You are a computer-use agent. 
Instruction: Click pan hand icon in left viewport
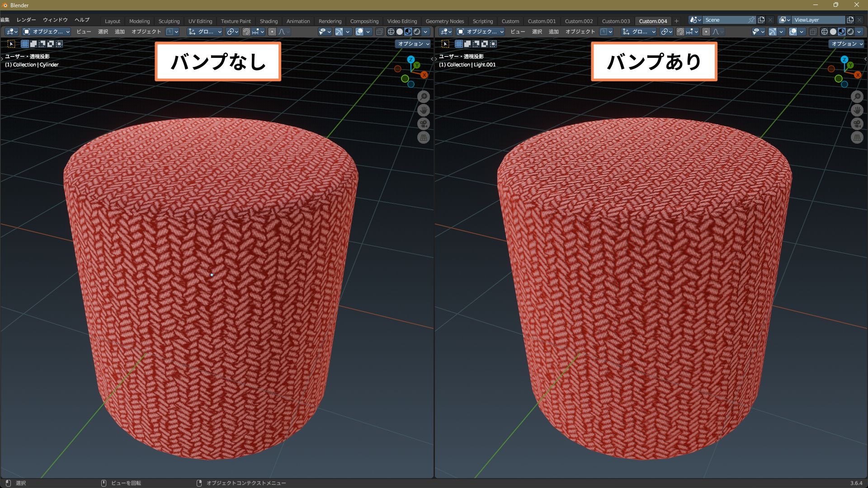click(423, 110)
